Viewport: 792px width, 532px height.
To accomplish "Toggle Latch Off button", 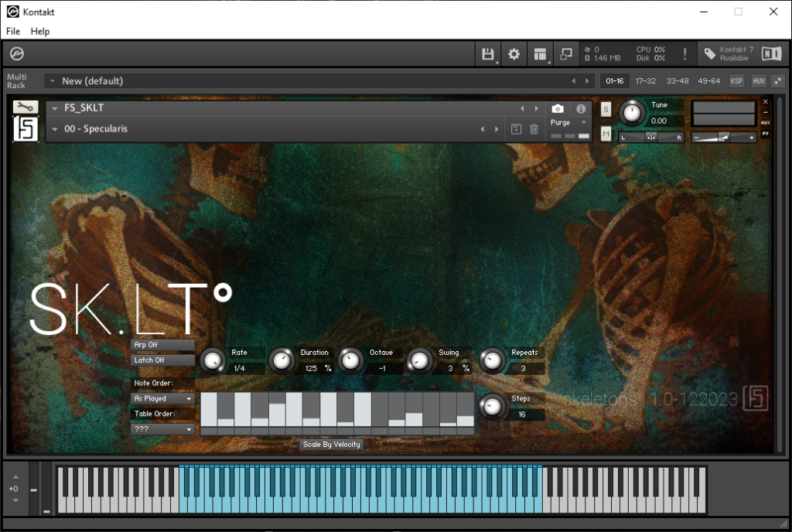I will pos(162,360).
